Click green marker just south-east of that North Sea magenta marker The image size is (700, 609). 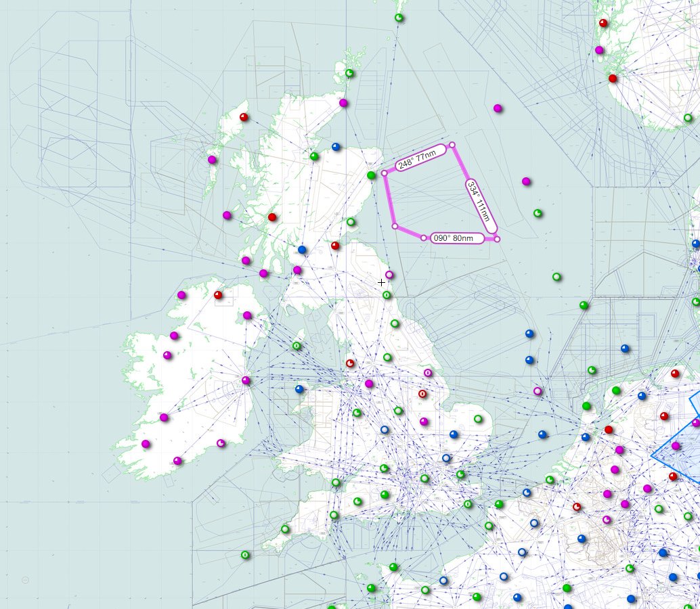pos(538,213)
